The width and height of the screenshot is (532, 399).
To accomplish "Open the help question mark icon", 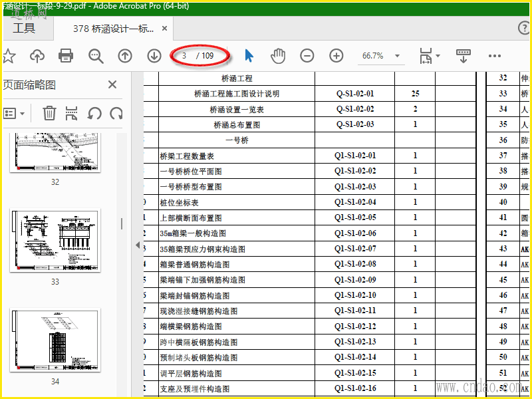I will [524, 28].
